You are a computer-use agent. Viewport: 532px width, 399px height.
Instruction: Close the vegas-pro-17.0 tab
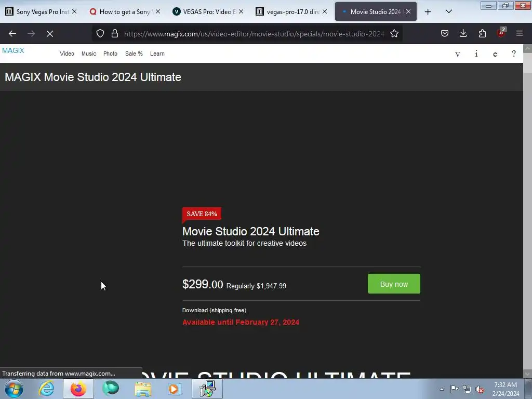tap(325, 11)
